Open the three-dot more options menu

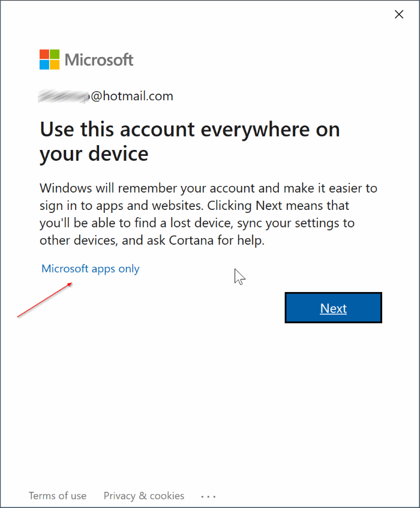click(x=208, y=496)
